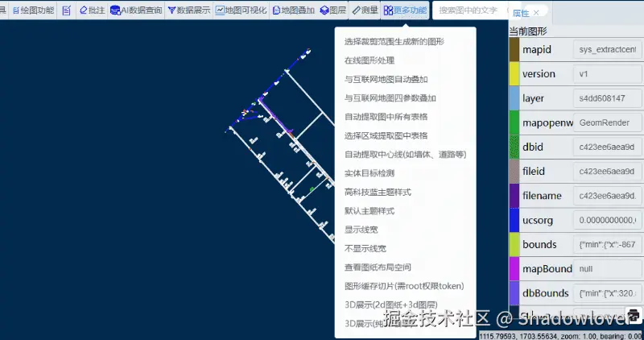Click the ucsorg value field 0.0000000000
This screenshot has height=340, width=644.
pos(608,220)
